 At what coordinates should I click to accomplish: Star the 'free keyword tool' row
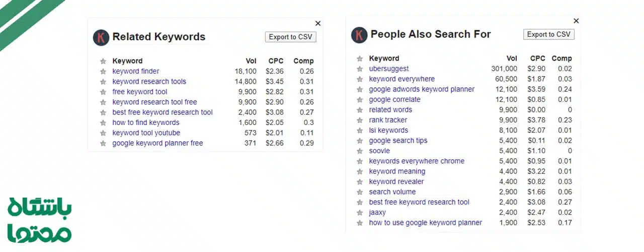pos(103,92)
